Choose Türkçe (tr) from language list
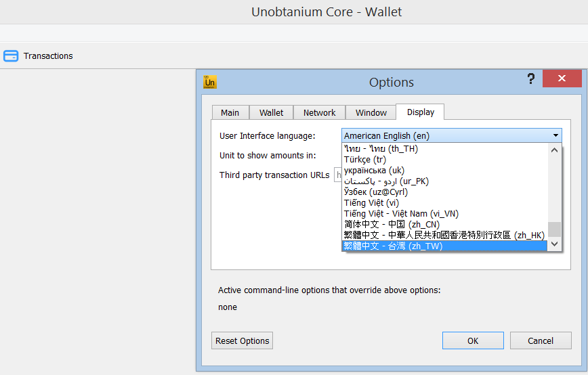The image size is (588, 375). tap(364, 160)
